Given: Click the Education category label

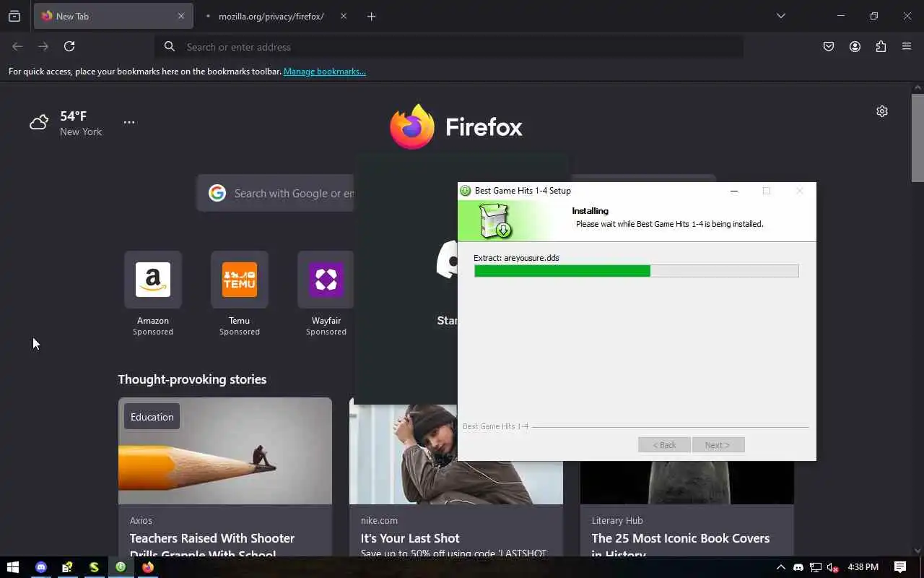Looking at the screenshot, I should click(152, 417).
